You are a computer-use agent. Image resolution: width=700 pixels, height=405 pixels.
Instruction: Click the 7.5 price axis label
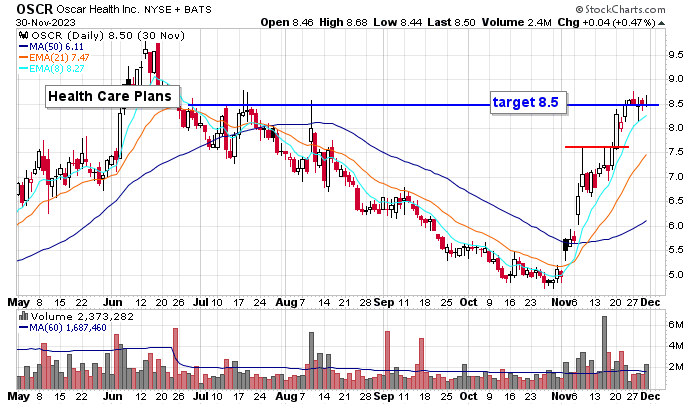pyautogui.click(x=675, y=152)
